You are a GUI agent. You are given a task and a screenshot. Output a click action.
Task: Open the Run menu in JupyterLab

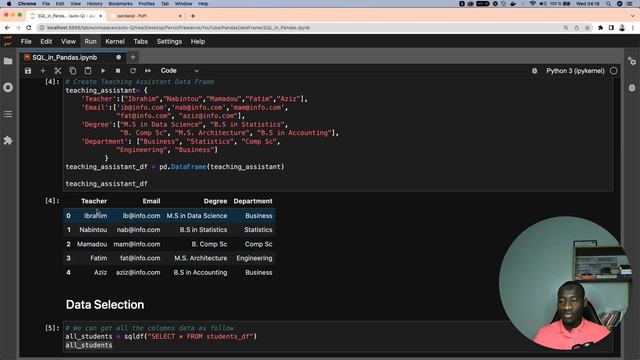(90, 42)
